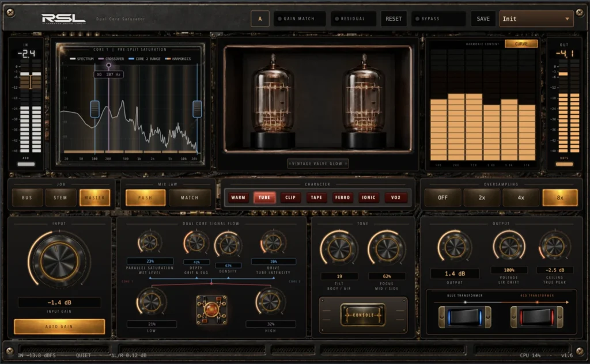Choose the Warm character
The image size is (590, 364).
[x=238, y=198]
